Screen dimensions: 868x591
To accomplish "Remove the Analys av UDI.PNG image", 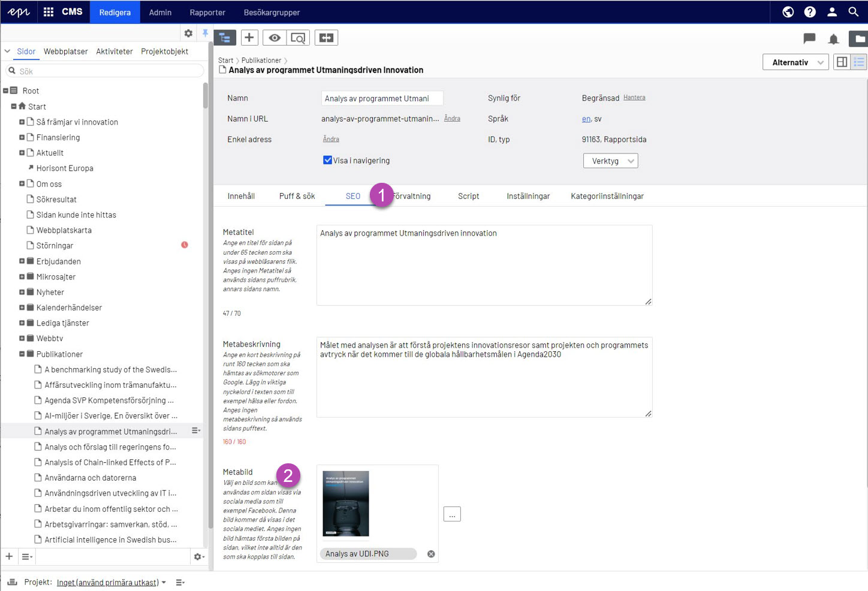I will pos(431,554).
